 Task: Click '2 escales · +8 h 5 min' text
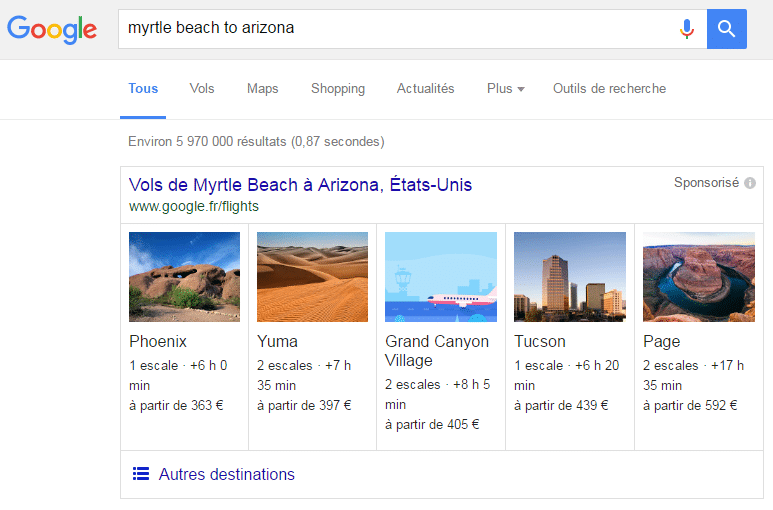(x=438, y=394)
